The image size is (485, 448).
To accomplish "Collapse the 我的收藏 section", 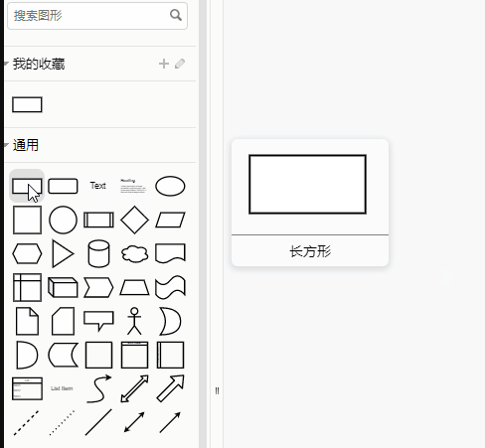I will (39, 64).
